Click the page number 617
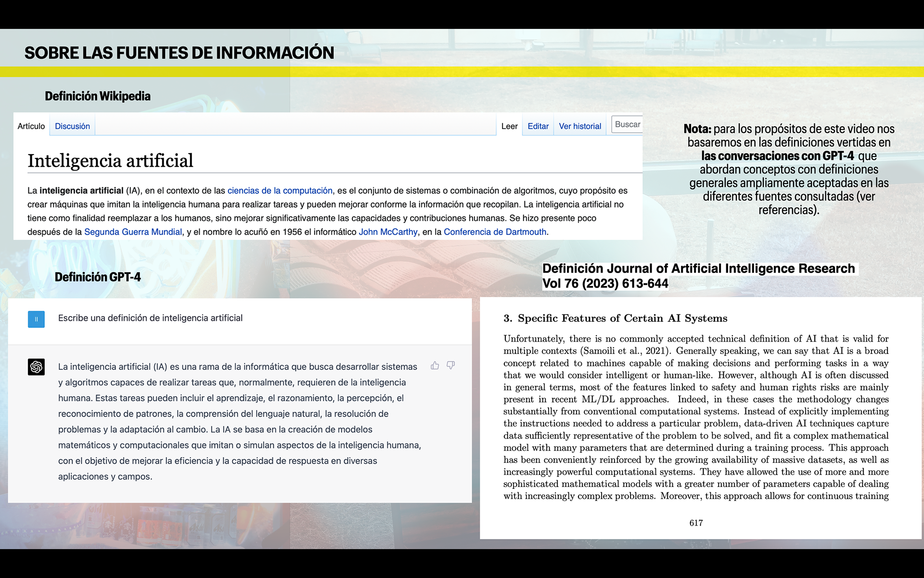 point(696,523)
